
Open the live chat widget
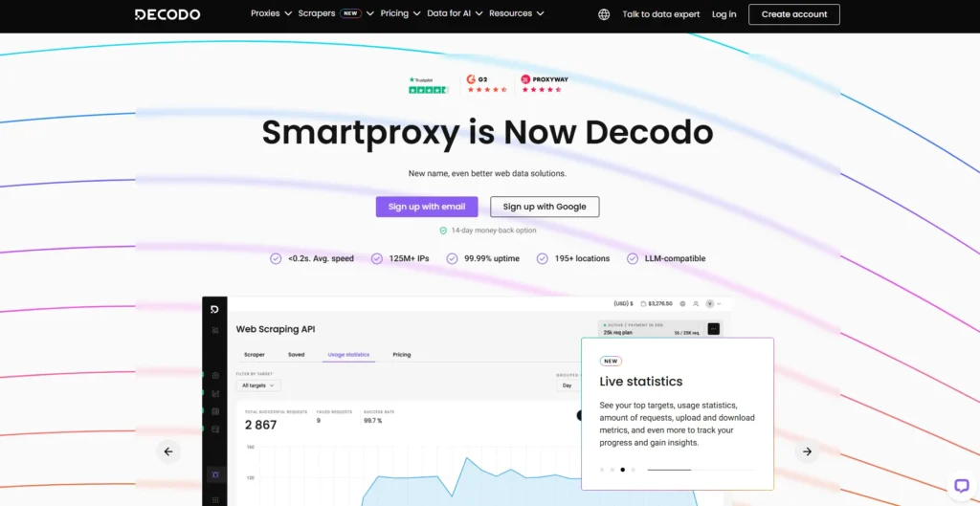point(962,485)
